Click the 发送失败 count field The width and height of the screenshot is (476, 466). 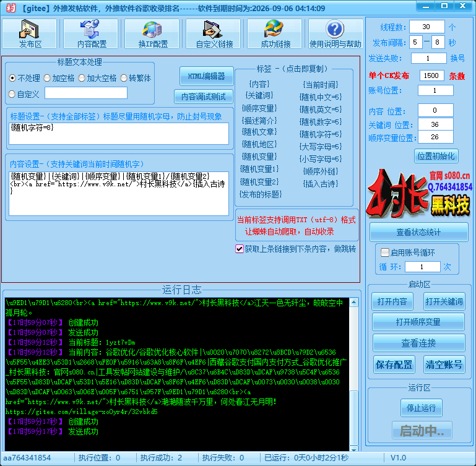428,58
